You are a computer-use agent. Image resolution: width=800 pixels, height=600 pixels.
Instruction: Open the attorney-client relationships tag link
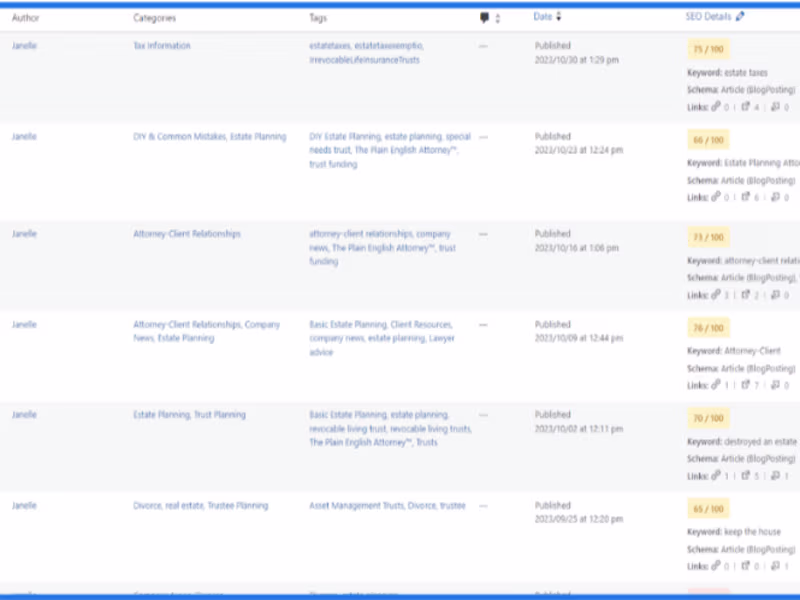pyautogui.click(x=361, y=234)
